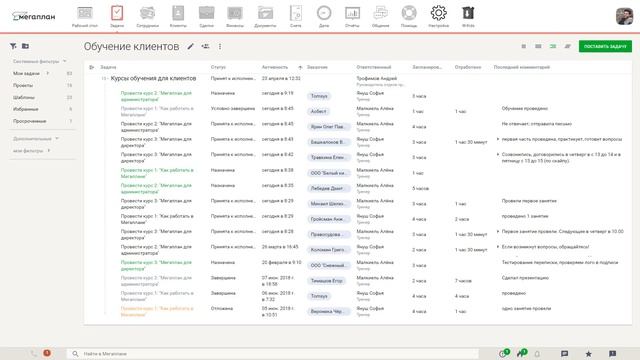
Task: Expand Дополнительные filters section
Action: tap(36, 139)
